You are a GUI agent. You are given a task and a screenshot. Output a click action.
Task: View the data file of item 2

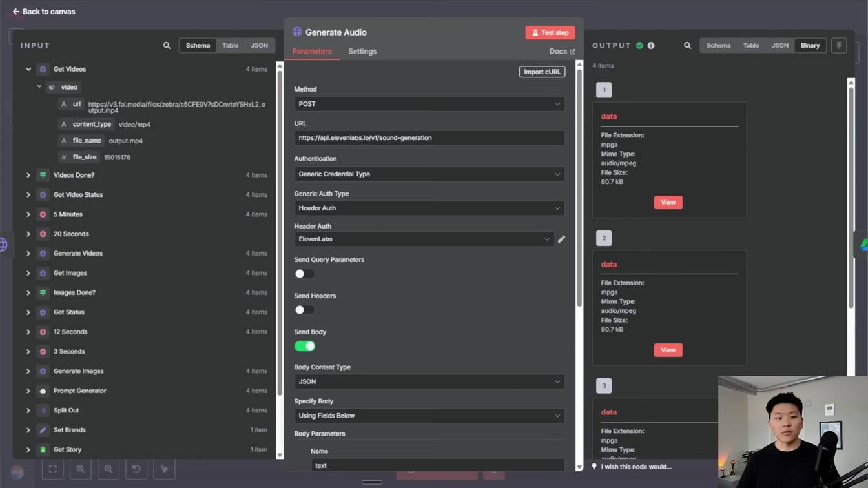coord(668,351)
